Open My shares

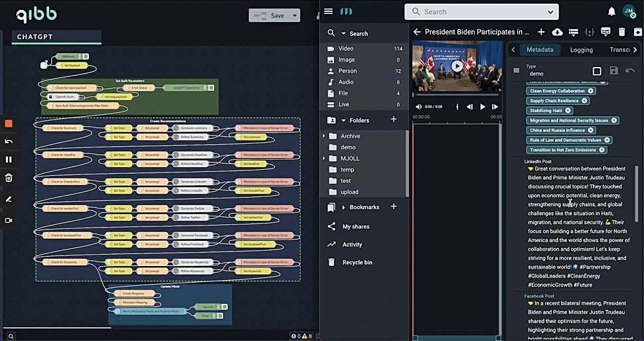(x=356, y=227)
